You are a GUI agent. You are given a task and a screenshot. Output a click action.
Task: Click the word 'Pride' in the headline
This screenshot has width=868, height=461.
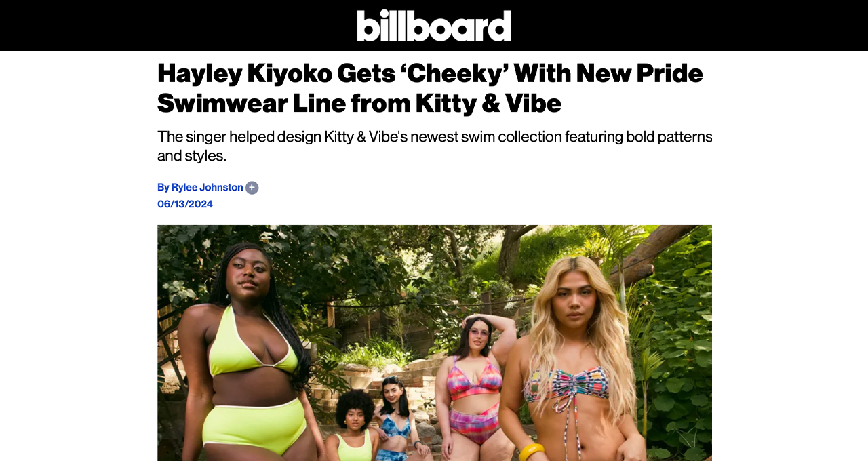(669, 73)
